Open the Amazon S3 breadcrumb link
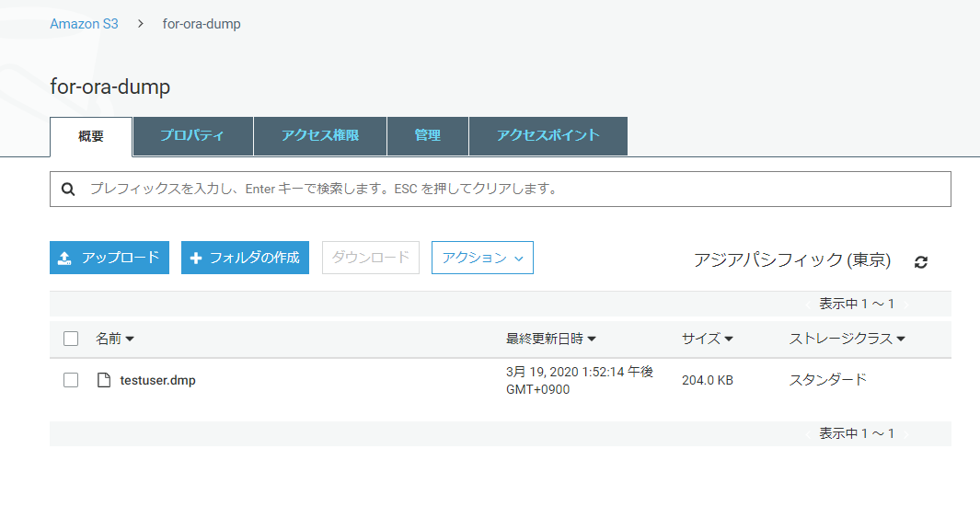980x518 pixels. 84,24
